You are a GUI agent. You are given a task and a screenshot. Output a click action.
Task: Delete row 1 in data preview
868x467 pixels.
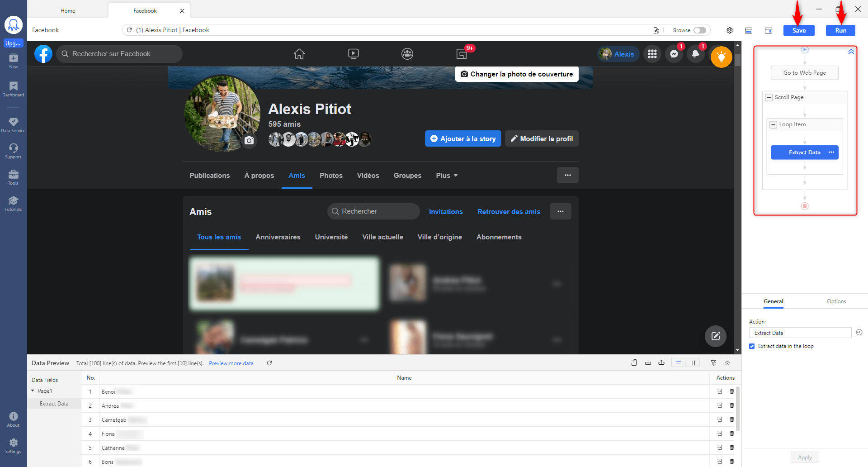[731, 391]
